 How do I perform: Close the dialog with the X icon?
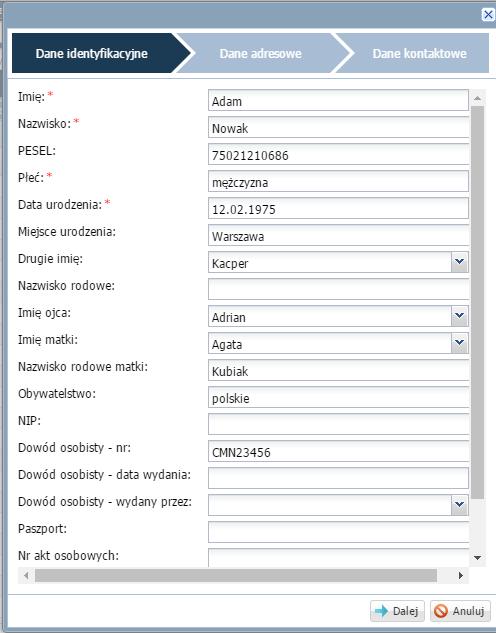(488, 15)
